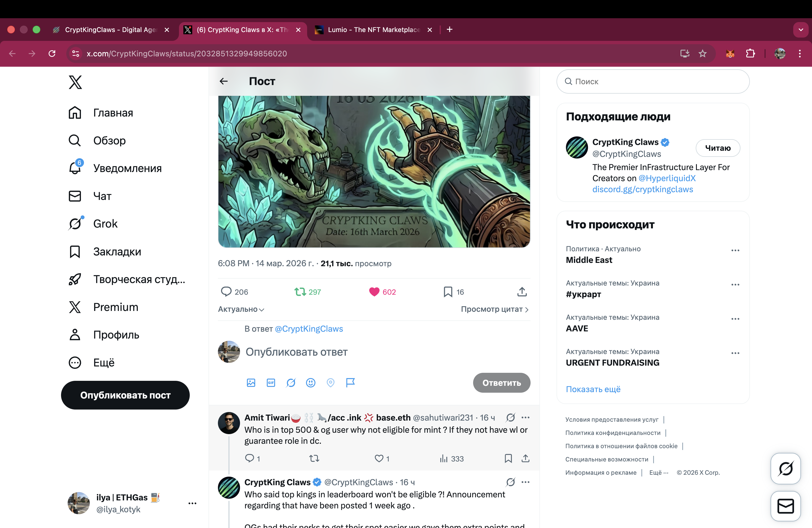Open Главная home page
812x528 pixels.
(x=101, y=113)
